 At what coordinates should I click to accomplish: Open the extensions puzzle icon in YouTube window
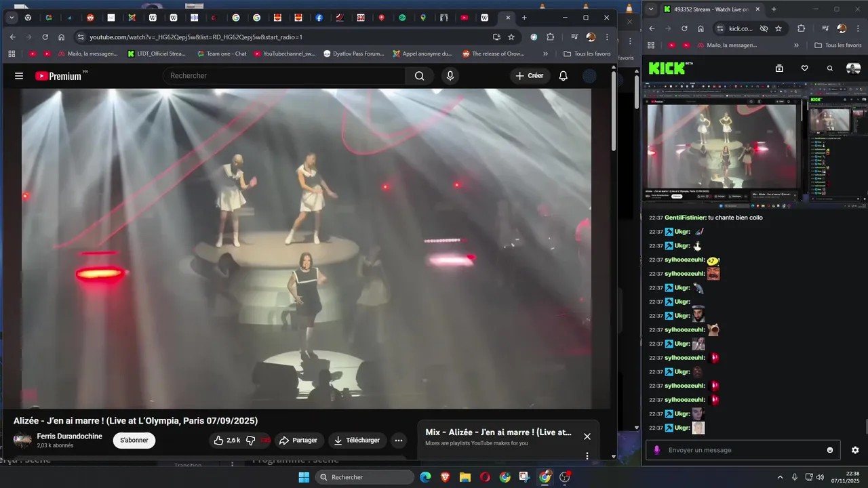[x=551, y=37]
